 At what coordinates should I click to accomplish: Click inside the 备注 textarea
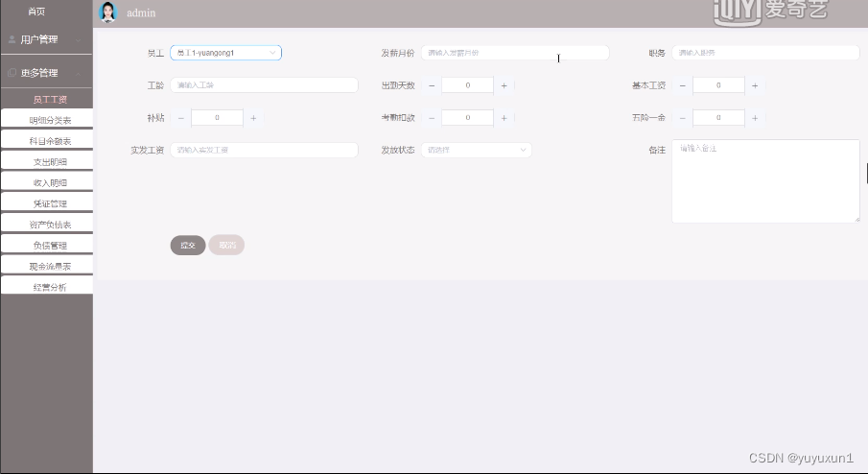(x=766, y=181)
